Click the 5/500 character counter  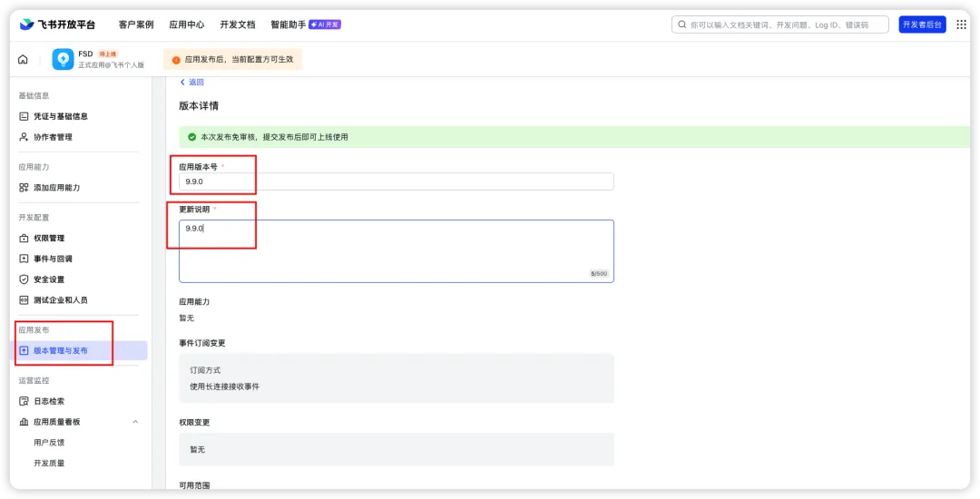(x=599, y=274)
